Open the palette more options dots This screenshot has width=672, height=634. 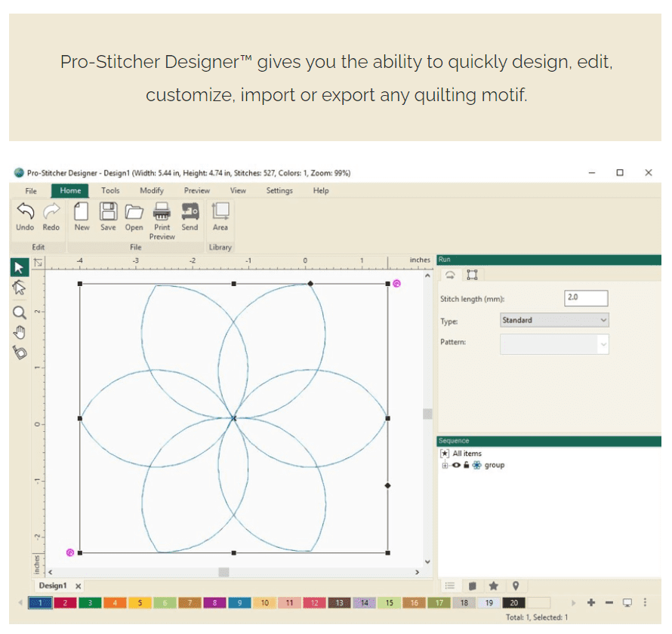(x=645, y=603)
